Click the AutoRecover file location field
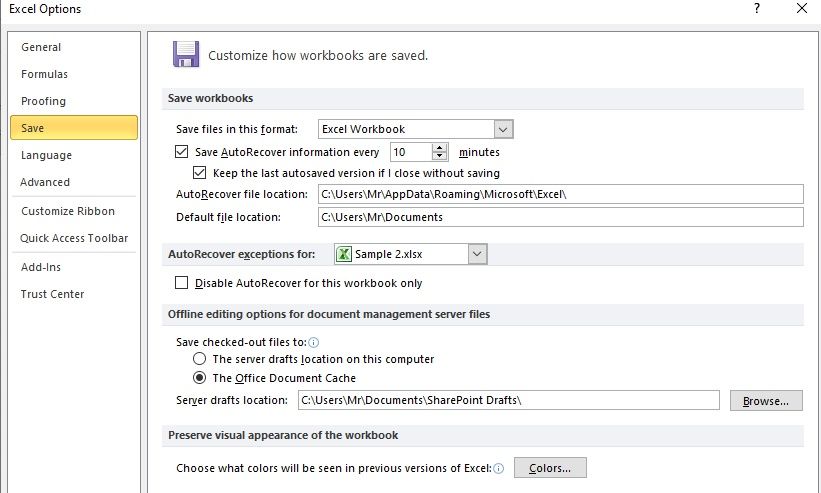Viewport: 821px width, 493px height. tap(560, 194)
